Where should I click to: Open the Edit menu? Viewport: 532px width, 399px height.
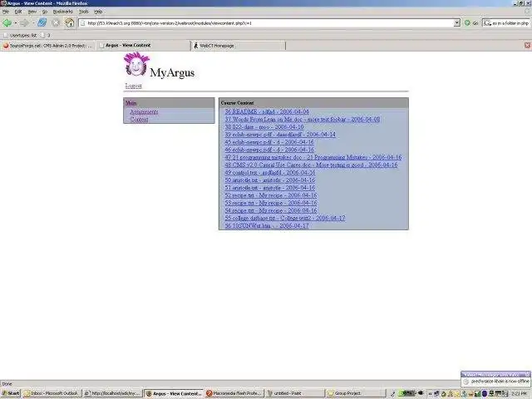[18, 11]
